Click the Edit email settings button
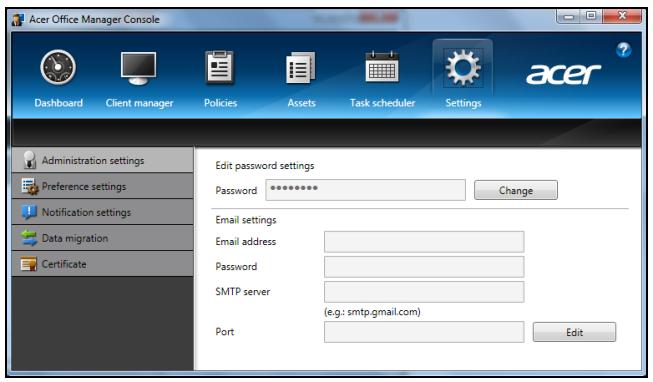The width and height of the screenshot is (653, 382). tap(574, 332)
